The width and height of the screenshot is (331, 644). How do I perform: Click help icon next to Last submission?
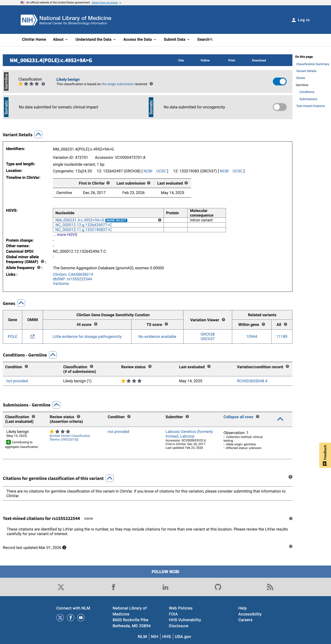(149, 183)
